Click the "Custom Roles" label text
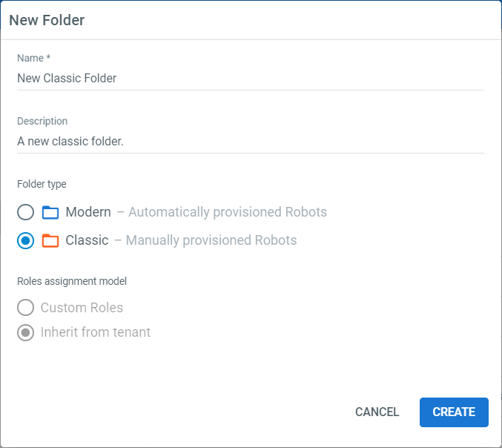 (82, 308)
